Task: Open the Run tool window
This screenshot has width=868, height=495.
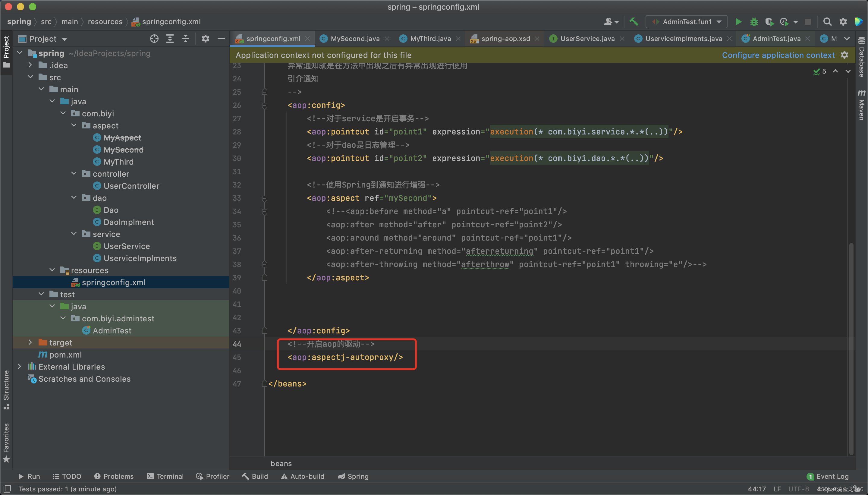Action: tap(29, 476)
